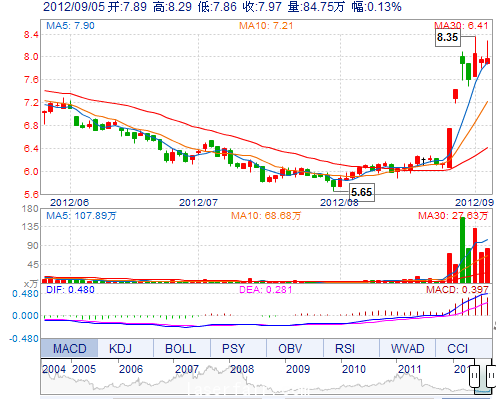Image resolution: width=496 pixels, height=399 pixels.
Task: Click the left handle of timeline range slider
Action: coord(474,376)
